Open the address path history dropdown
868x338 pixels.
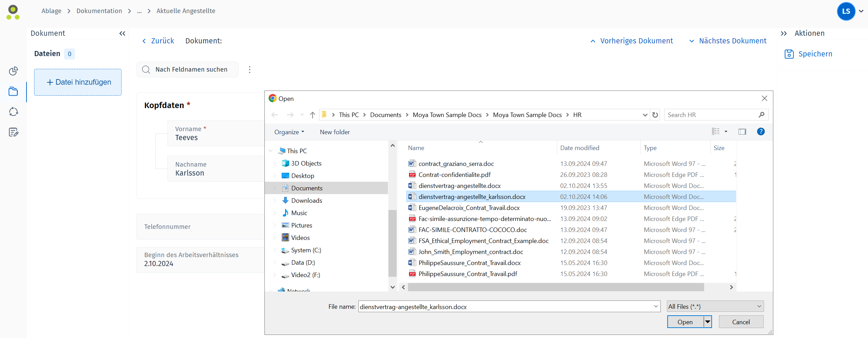click(x=645, y=115)
